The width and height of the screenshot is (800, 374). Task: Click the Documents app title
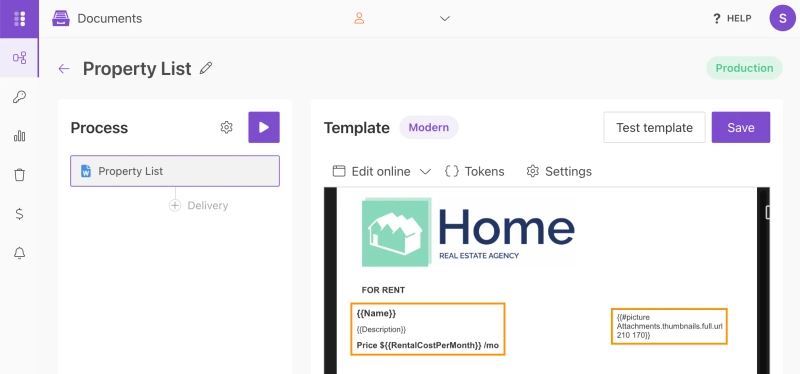coord(110,18)
